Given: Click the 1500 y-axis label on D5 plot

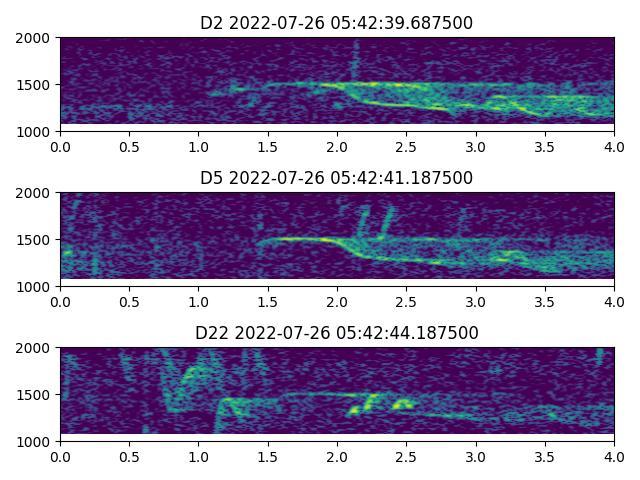Looking at the screenshot, I should [35, 240].
